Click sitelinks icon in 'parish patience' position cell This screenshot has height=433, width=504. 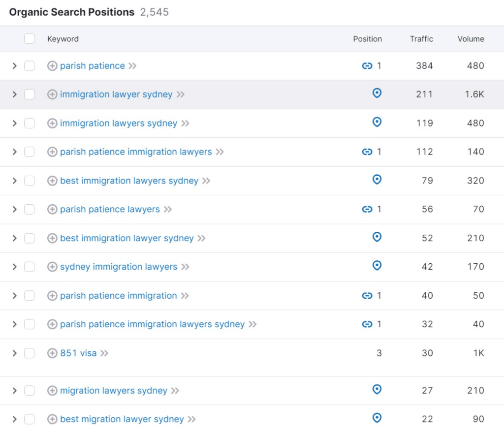tap(367, 66)
